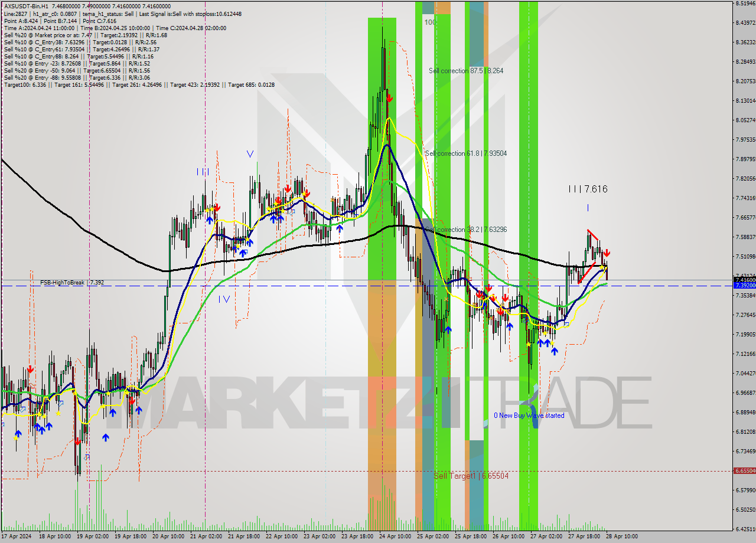This screenshot has height=543, width=756.
Task: Click the '17 Apr 2024' date label
Action: click(17, 537)
